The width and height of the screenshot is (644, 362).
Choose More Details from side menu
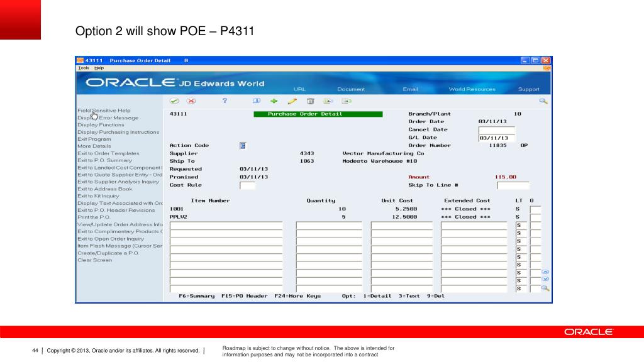pyautogui.click(x=94, y=146)
